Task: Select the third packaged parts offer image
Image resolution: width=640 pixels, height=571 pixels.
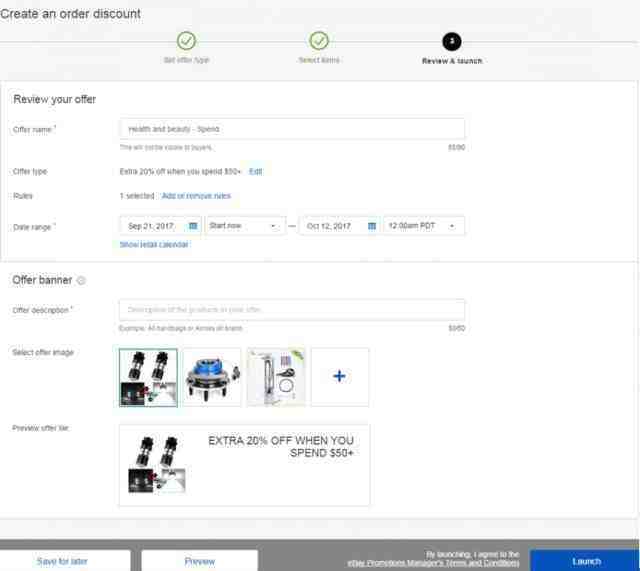Action: (x=276, y=378)
